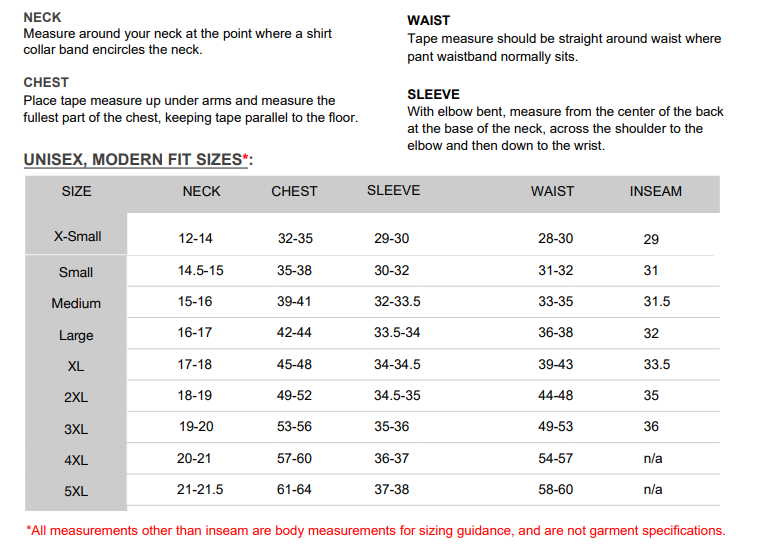The height and width of the screenshot is (553, 766).
Task: Click the inseam value 31.5 for Medium
Action: click(657, 301)
